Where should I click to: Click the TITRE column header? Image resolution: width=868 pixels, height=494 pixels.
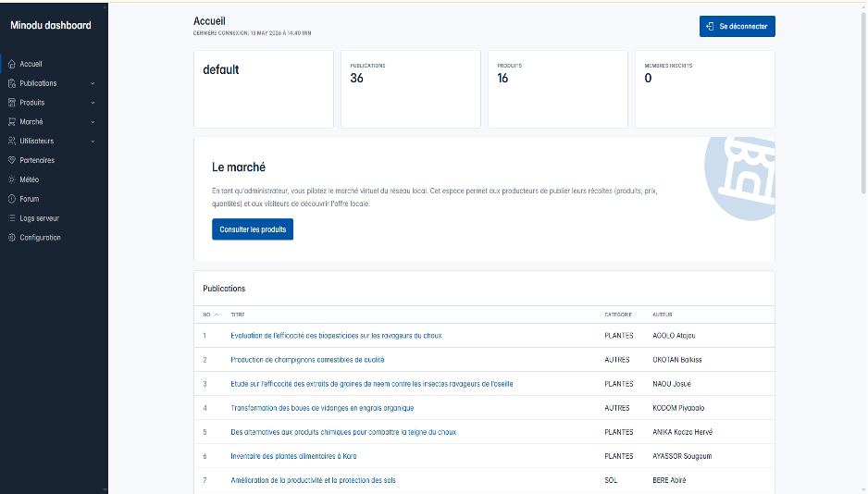click(238, 315)
